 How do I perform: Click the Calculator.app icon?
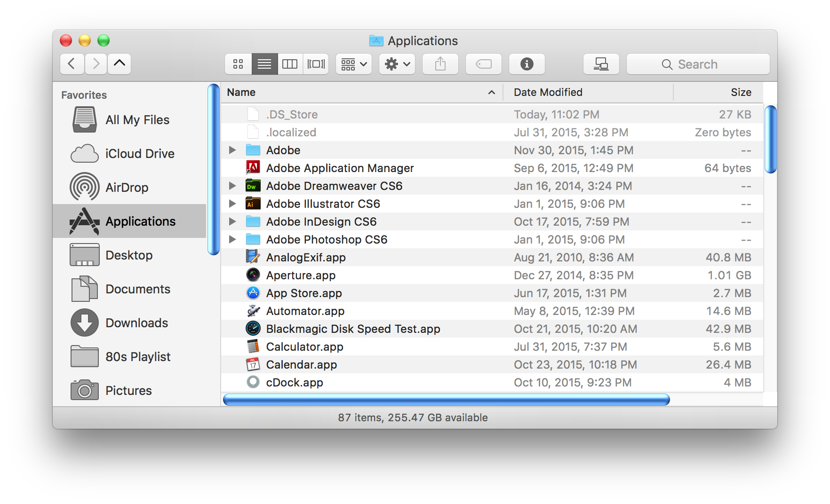pyautogui.click(x=253, y=346)
